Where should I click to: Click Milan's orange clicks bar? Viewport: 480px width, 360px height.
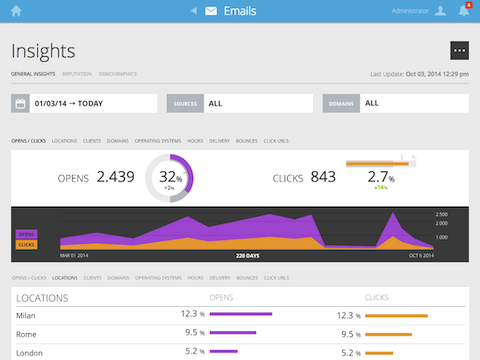tap(396, 316)
